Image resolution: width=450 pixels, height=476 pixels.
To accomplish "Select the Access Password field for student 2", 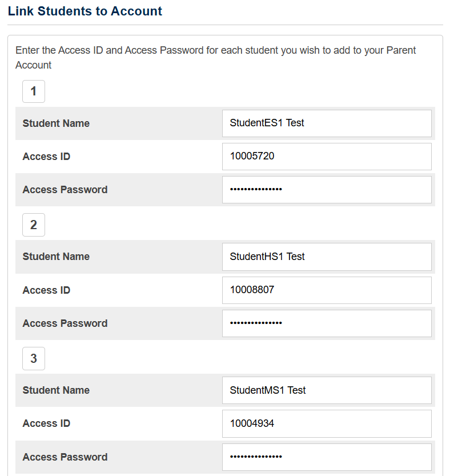I will pyautogui.click(x=326, y=323).
